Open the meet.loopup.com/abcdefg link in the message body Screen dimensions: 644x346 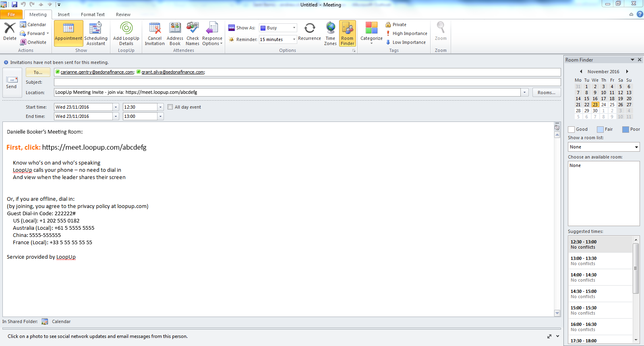pyautogui.click(x=94, y=147)
